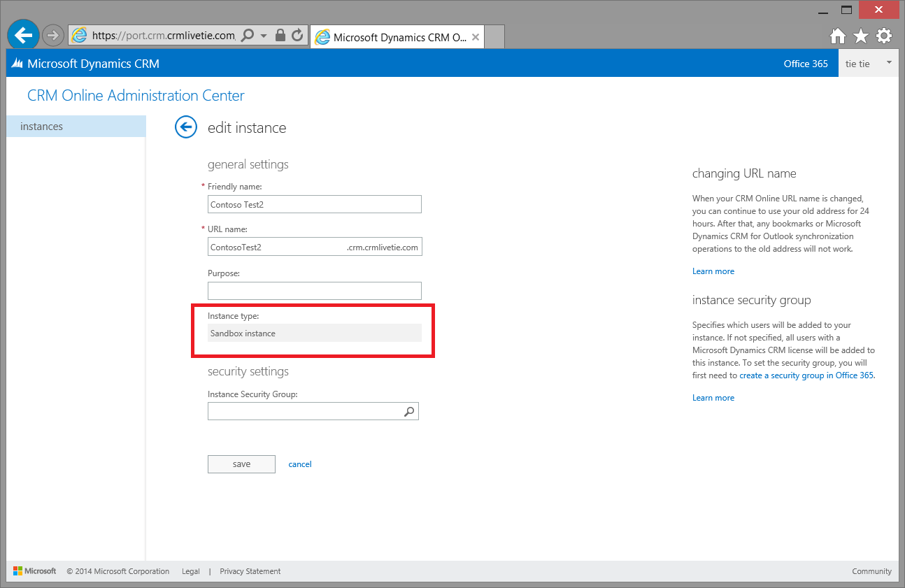Close the Microsoft Dynamics CRM tab
The height and width of the screenshot is (588, 905).
476,37
